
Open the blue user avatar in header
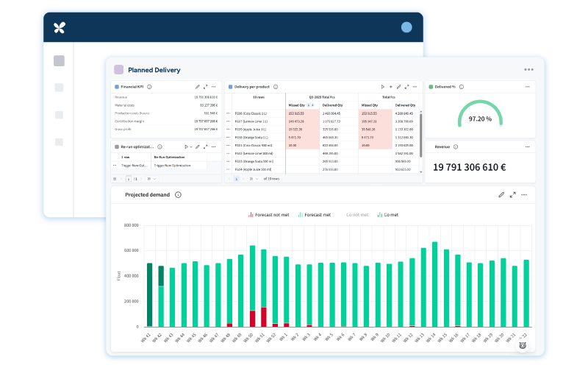point(406,27)
